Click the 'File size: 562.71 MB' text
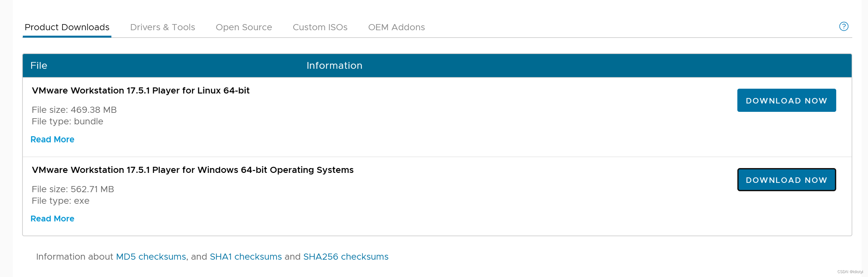 [73, 189]
